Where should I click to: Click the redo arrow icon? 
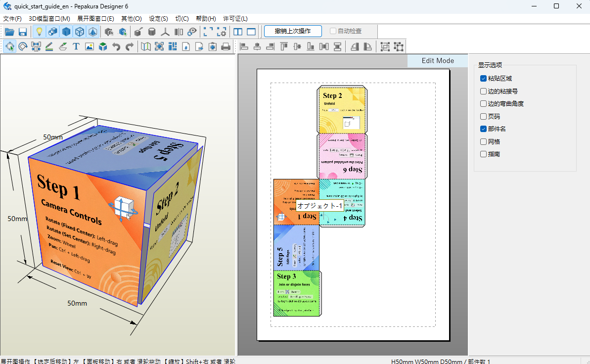tap(130, 46)
